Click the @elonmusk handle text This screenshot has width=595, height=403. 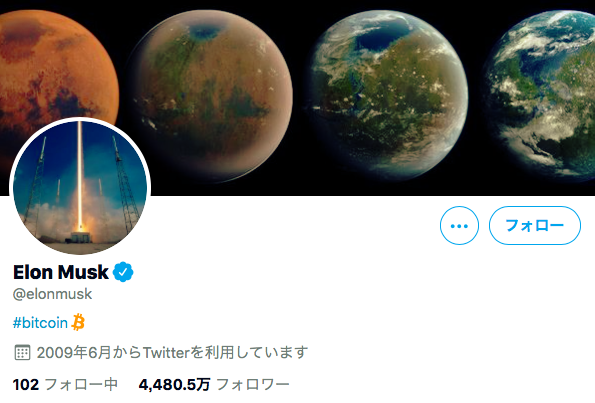click(52, 294)
